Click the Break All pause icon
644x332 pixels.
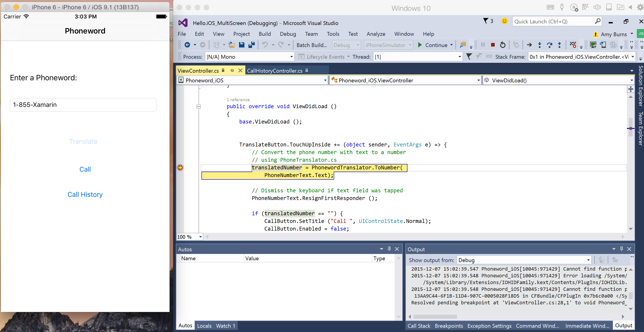[483, 45]
